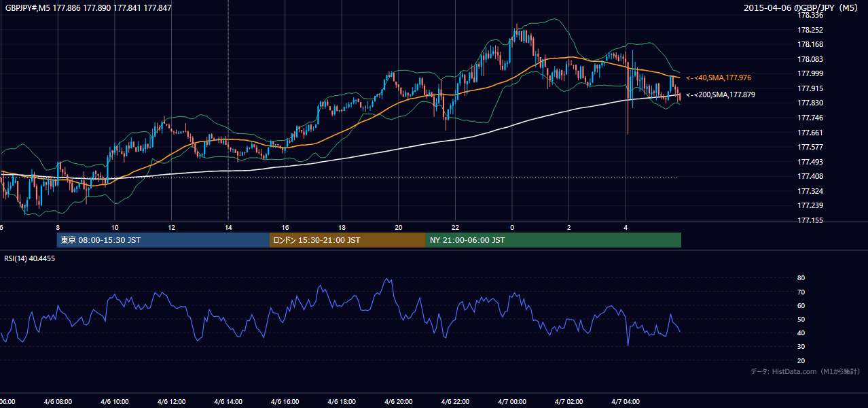Click the 4/7 00:00 timeline label
Image resolution: width=868 pixels, height=408 pixels.
tap(512, 402)
